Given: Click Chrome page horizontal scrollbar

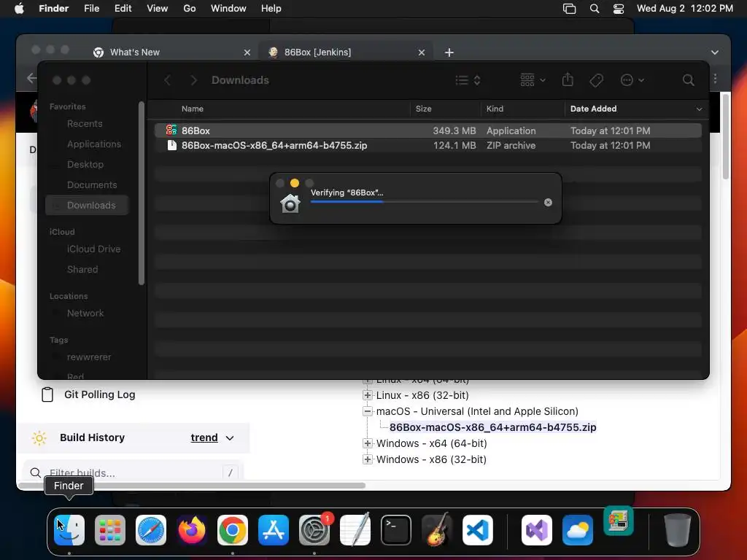Looking at the screenshot, I should (192, 486).
